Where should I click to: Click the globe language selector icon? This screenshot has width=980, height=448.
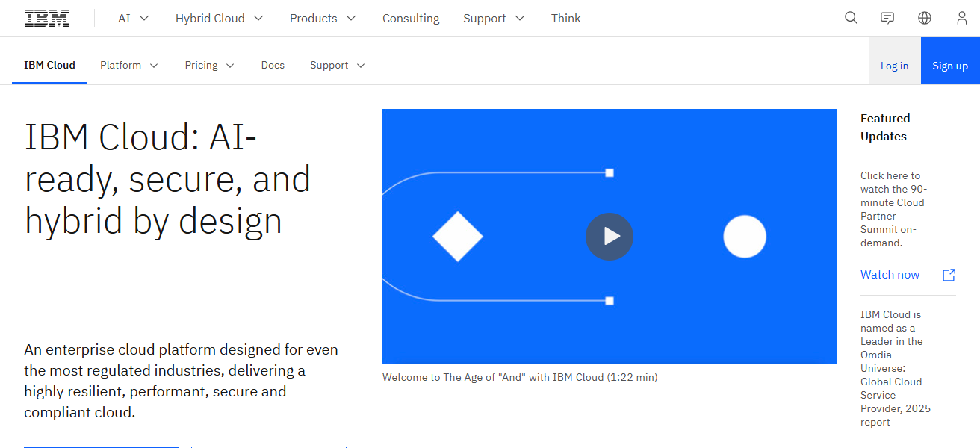point(925,18)
